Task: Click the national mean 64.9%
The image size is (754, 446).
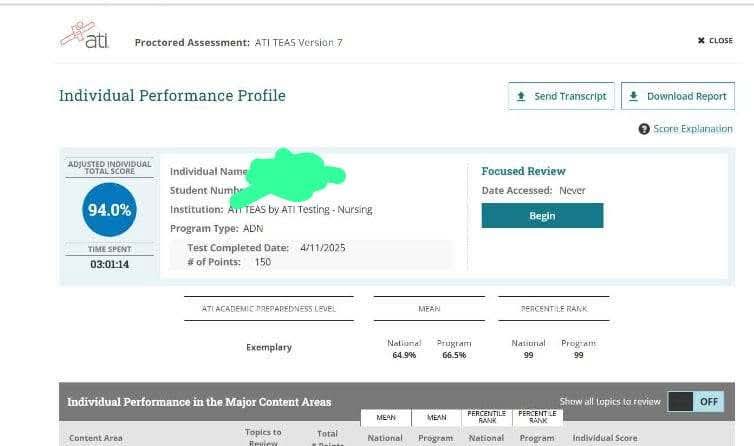Action: coord(404,355)
